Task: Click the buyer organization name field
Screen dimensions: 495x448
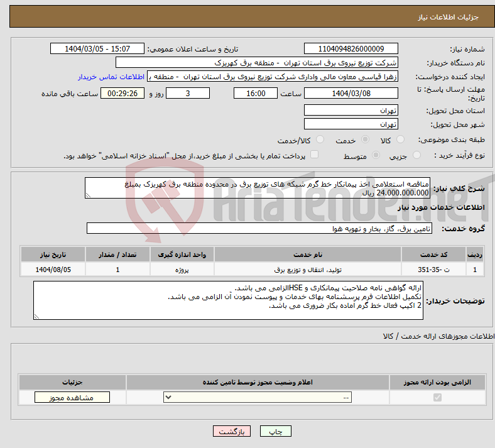Action: [x=257, y=62]
